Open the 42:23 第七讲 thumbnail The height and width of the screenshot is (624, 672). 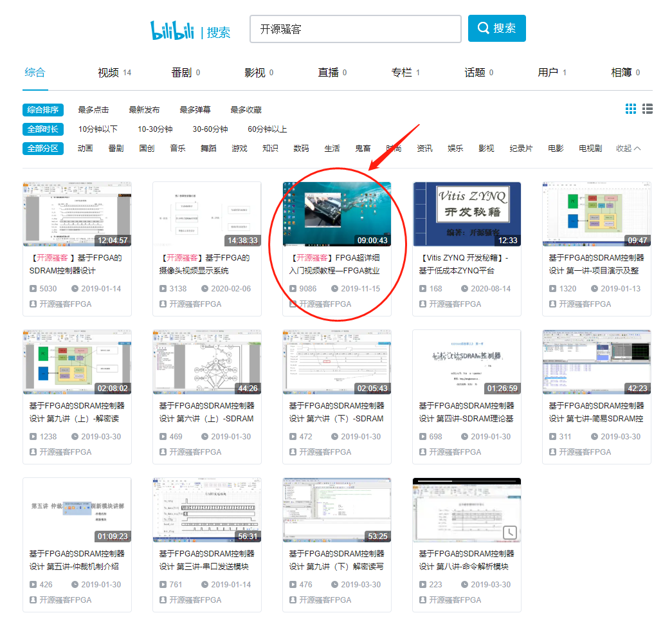click(597, 362)
